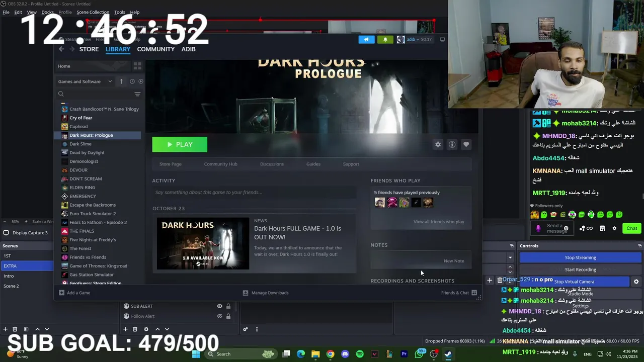644x362 pixels.
Task: Open audio mixer advanced properties gears
Action: point(246,329)
